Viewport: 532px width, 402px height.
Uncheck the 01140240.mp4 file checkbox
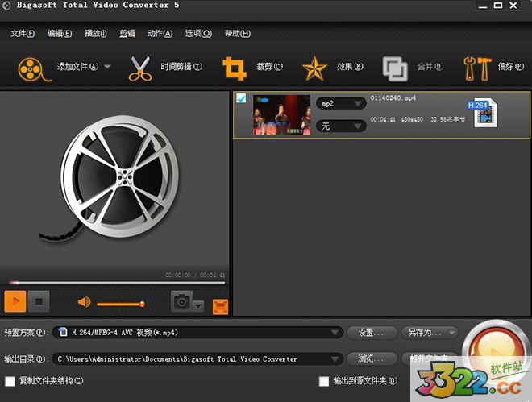click(241, 98)
